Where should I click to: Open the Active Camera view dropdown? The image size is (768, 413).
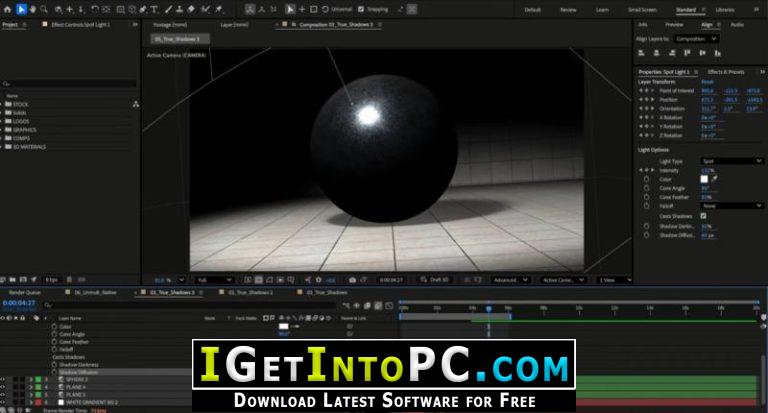pos(563,280)
